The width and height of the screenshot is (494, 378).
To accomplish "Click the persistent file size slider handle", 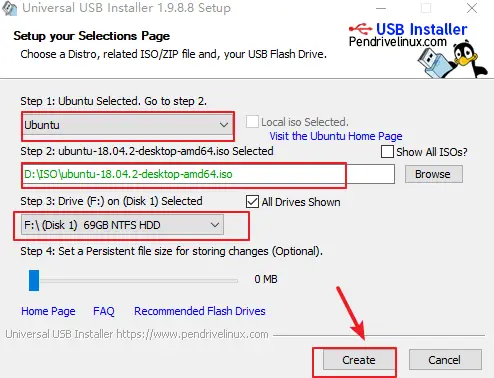I will [34, 280].
